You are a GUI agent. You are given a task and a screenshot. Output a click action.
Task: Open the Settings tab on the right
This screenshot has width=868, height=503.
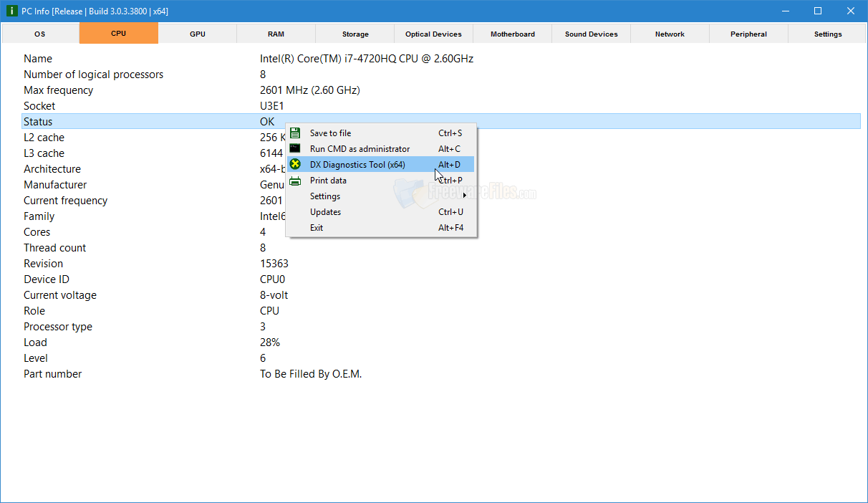tap(827, 33)
